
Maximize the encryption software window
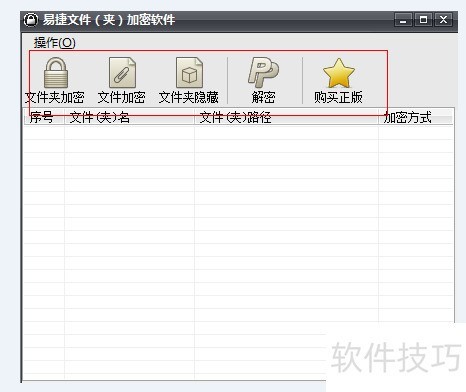point(423,20)
